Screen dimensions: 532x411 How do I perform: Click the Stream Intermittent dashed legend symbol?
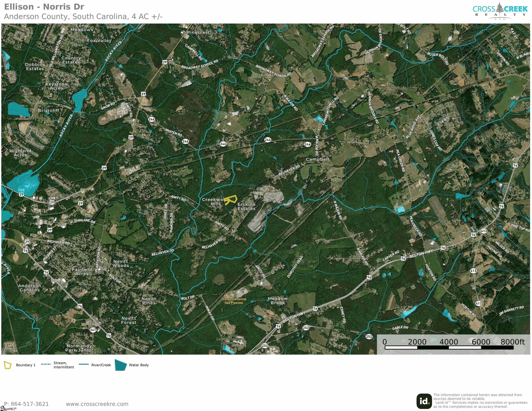(46, 364)
